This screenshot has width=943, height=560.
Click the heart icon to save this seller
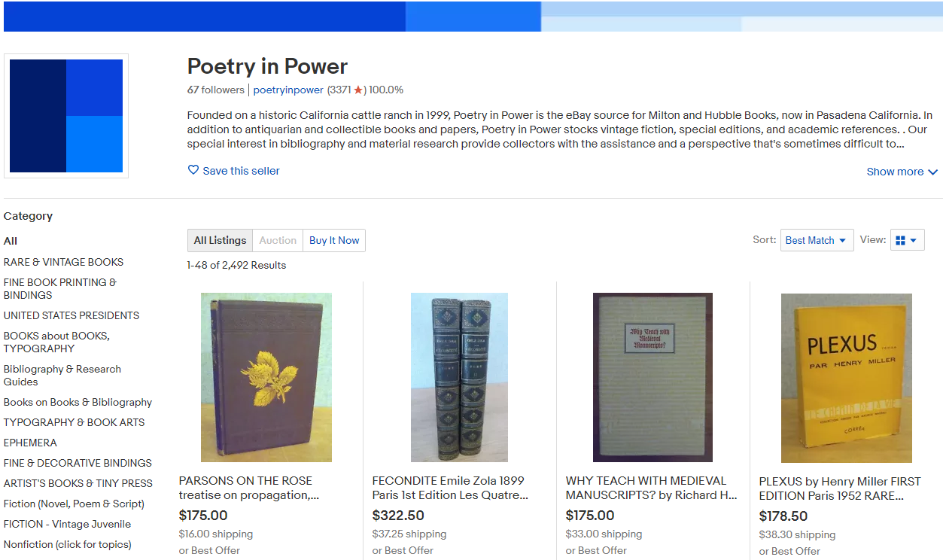(193, 170)
